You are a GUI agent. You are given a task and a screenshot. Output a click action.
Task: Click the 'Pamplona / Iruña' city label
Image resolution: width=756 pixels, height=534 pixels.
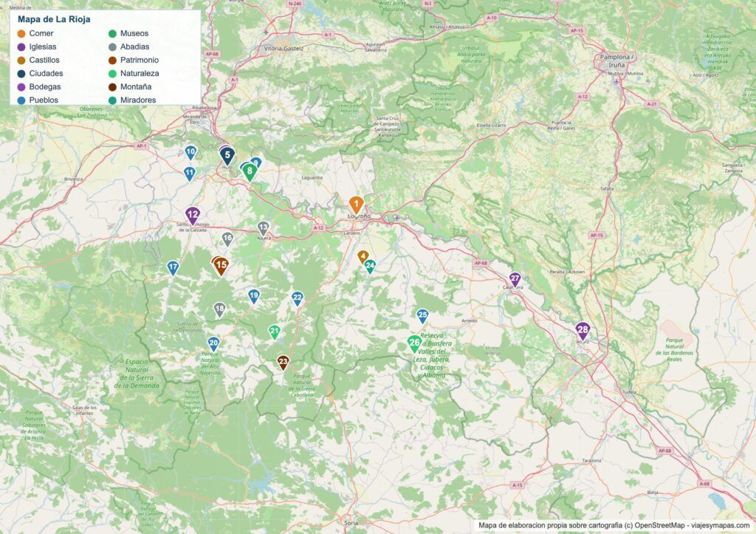click(x=616, y=61)
